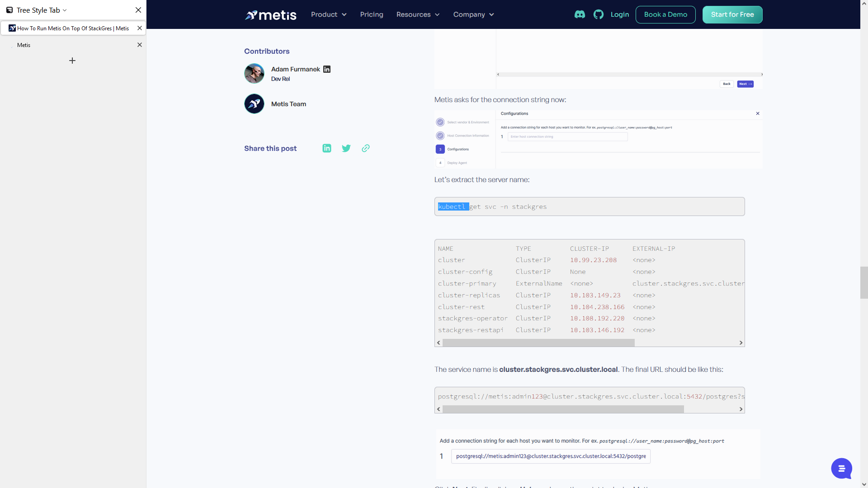The image size is (868, 488).
Task: Share post via Twitter bird icon
Action: (346, 148)
